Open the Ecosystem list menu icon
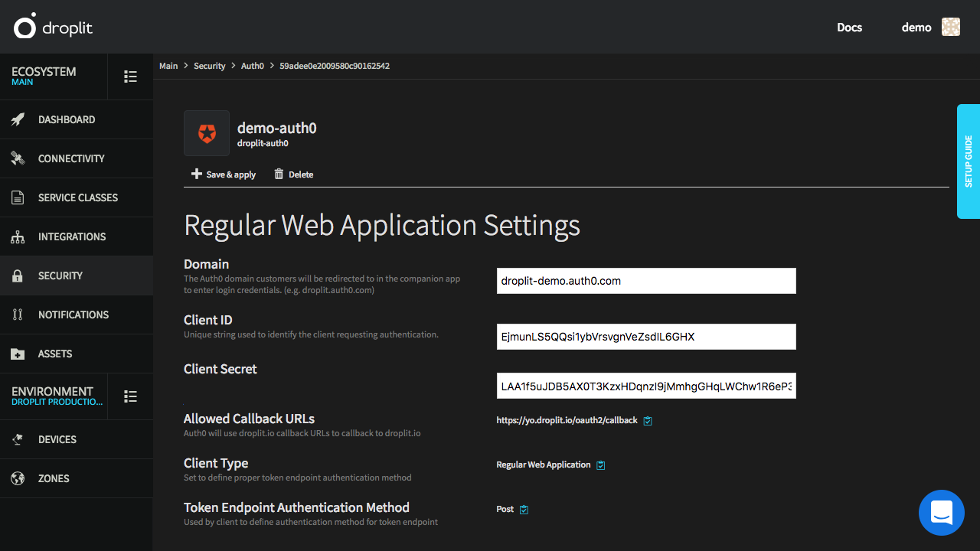The height and width of the screenshot is (551, 980). [x=131, y=77]
